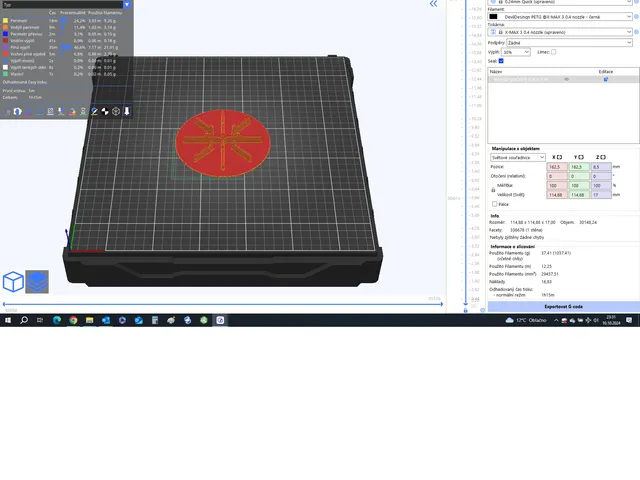Click Pozice X input field
The height and width of the screenshot is (480, 640).
point(557,167)
